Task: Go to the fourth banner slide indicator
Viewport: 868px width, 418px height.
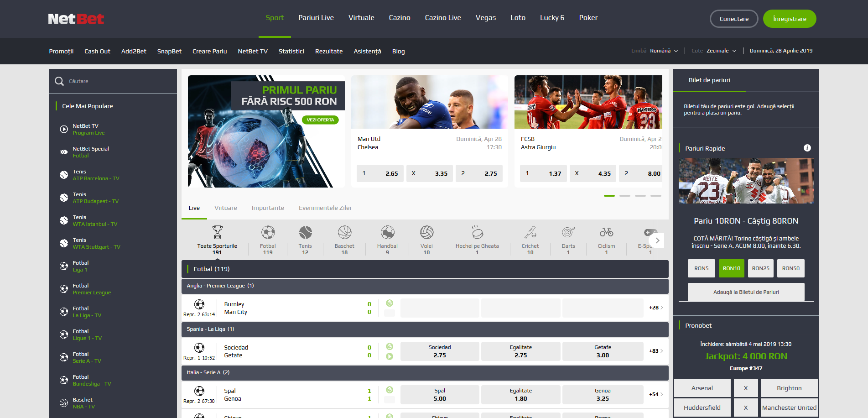Action: [656, 196]
